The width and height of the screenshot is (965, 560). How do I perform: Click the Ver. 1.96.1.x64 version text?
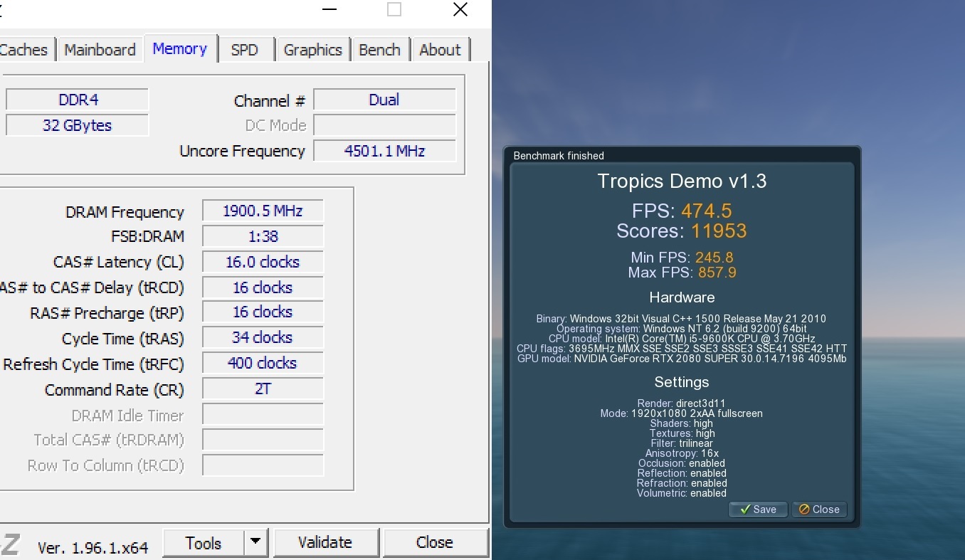[93, 548]
